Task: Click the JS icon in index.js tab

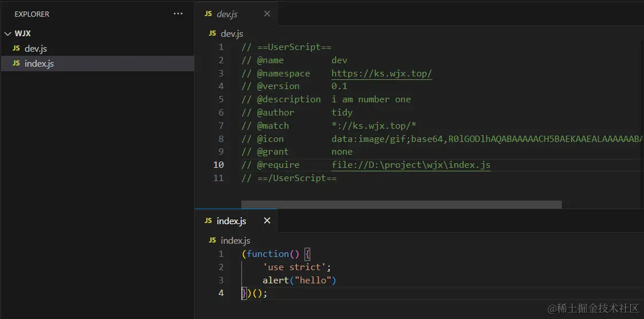Action: (x=208, y=221)
